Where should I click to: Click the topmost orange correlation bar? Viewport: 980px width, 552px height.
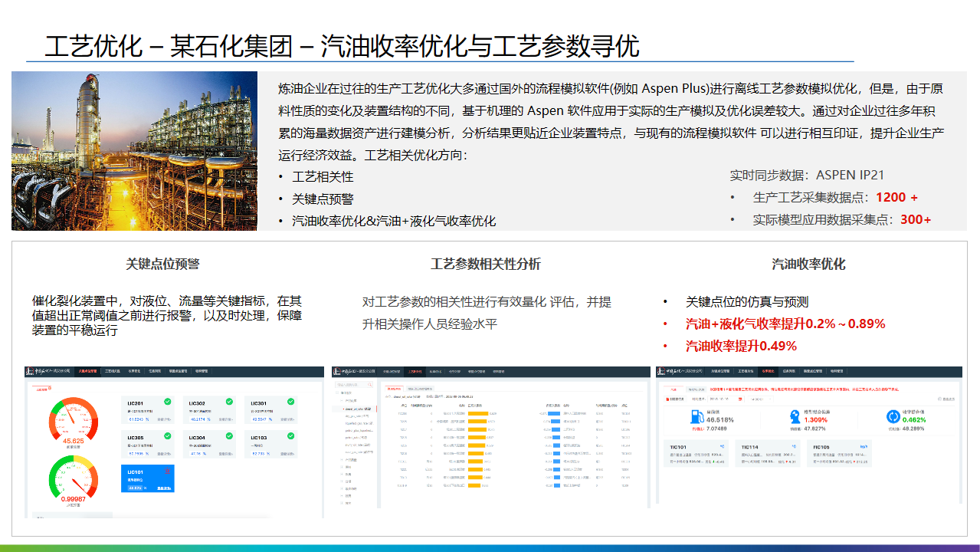(478, 414)
